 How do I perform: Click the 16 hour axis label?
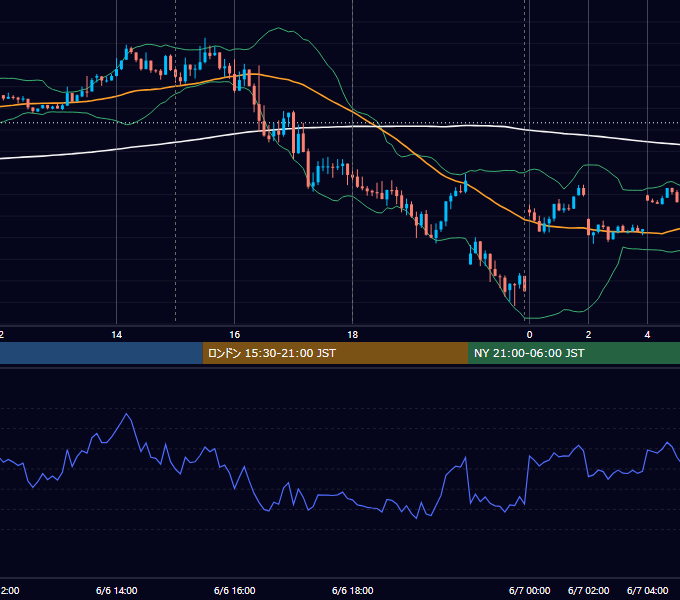[x=235, y=335]
